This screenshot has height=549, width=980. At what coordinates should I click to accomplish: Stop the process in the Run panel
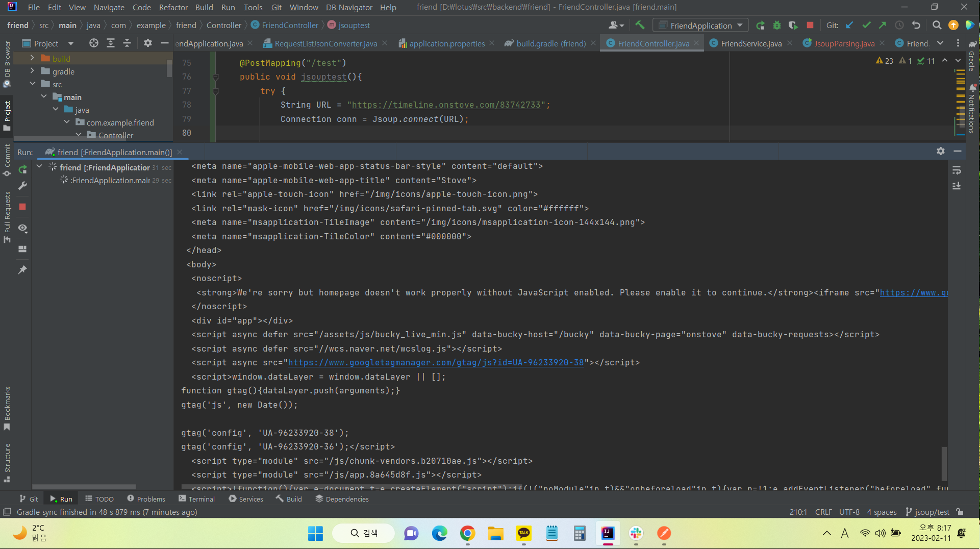22,207
